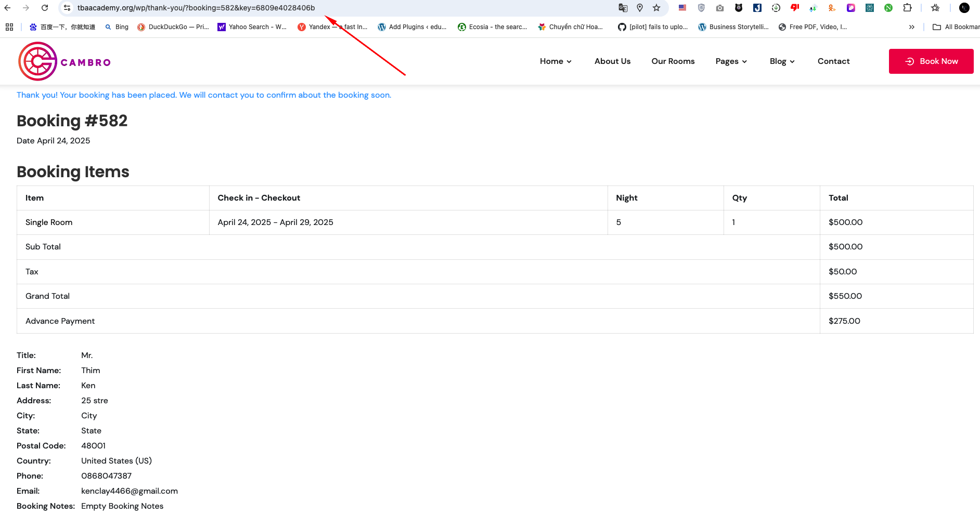
Task: Click the Single Room item cell
Action: [113, 222]
